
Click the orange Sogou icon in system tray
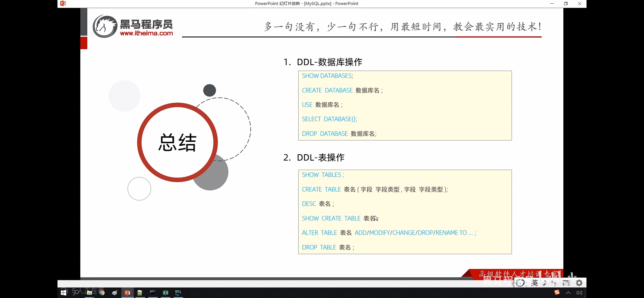click(x=557, y=292)
